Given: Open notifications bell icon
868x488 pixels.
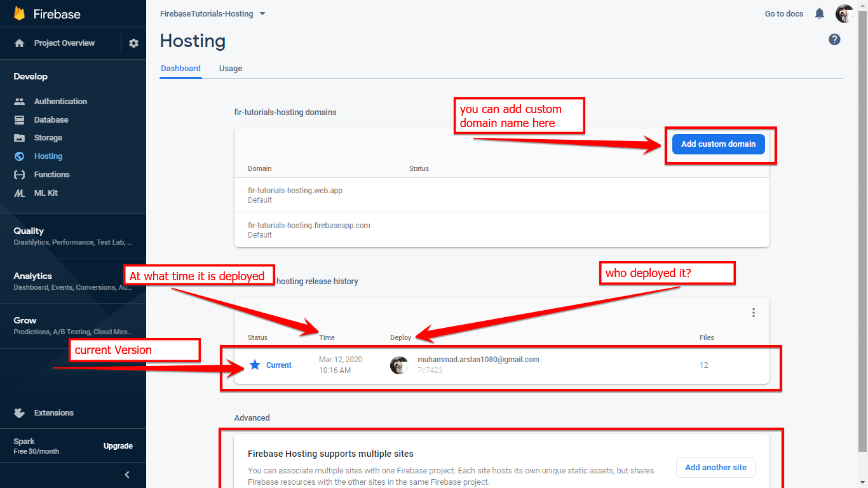Looking at the screenshot, I should pos(820,14).
